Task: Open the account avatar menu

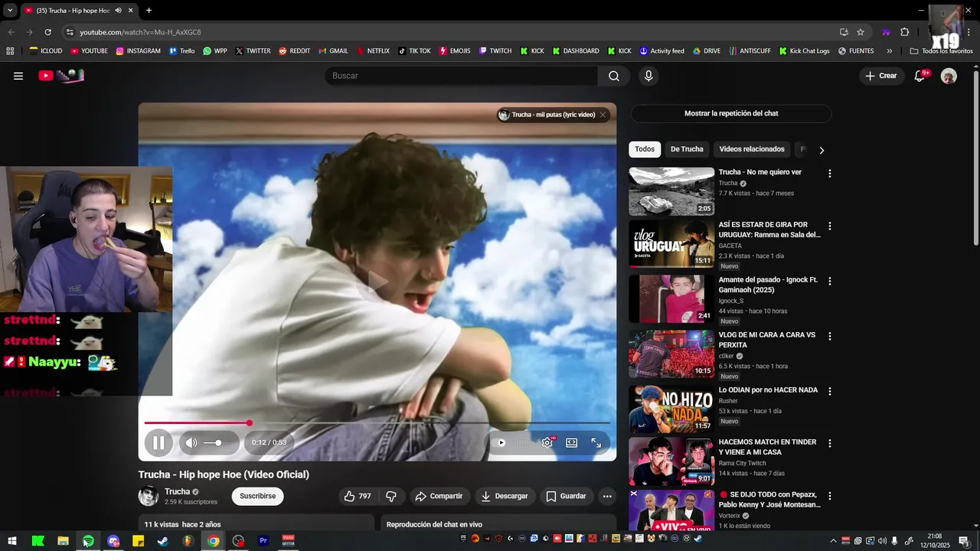Action: click(949, 76)
